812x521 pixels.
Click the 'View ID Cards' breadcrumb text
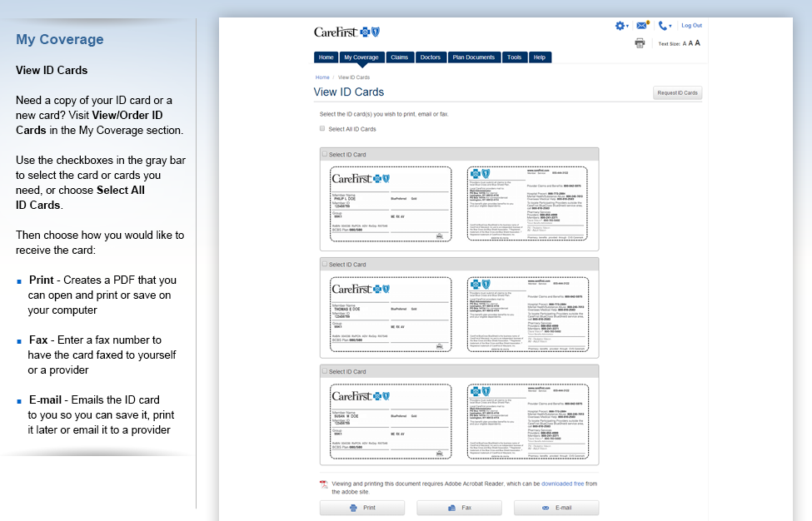pos(354,77)
